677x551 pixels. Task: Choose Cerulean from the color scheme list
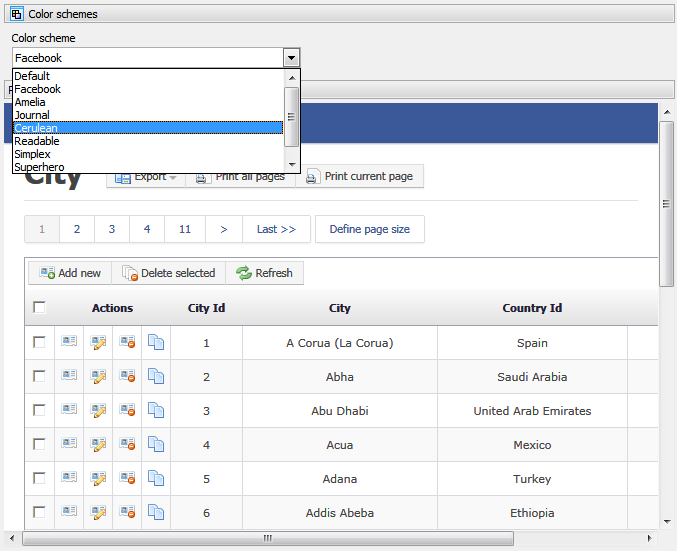(148, 128)
